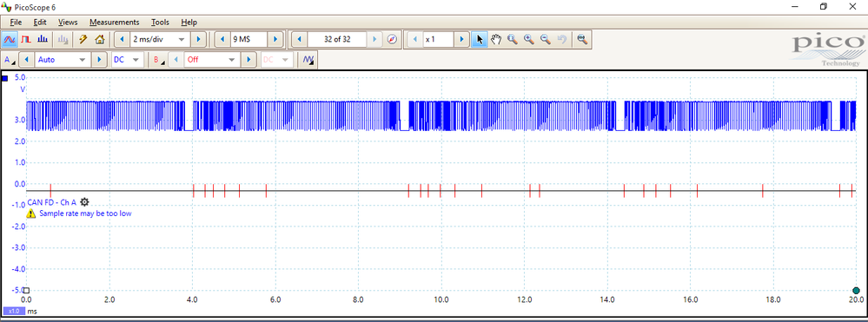Click the Home display icon
This screenshot has height=322, width=868.
[x=100, y=39]
